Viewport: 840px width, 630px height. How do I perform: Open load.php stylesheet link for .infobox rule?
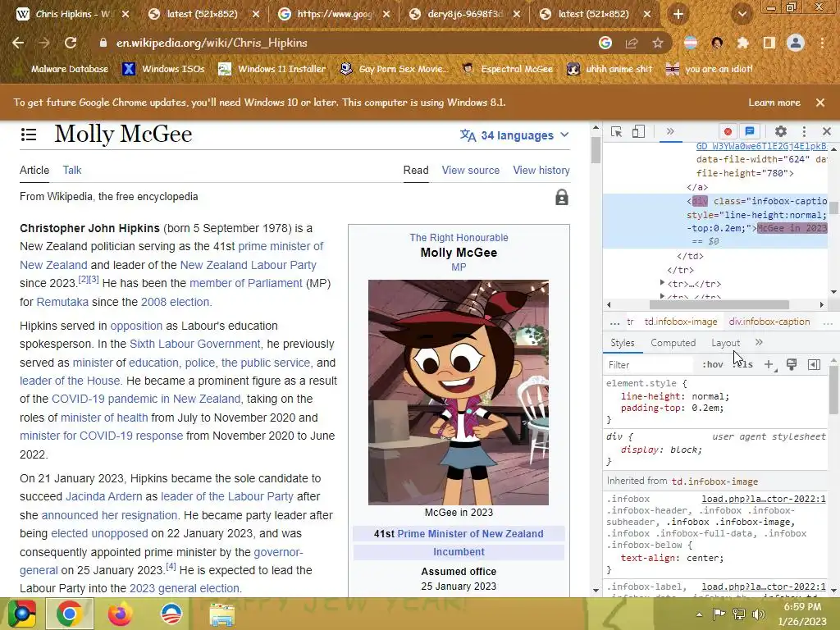(x=764, y=500)
